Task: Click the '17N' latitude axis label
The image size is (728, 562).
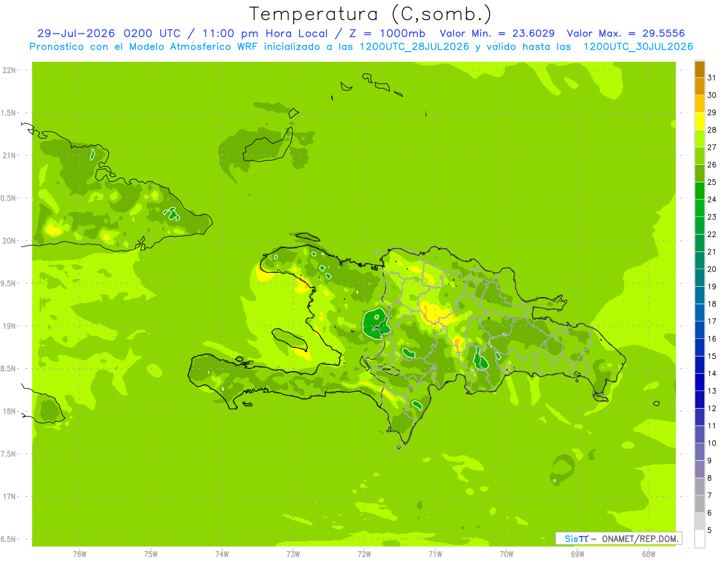Action: click(8, 497)
